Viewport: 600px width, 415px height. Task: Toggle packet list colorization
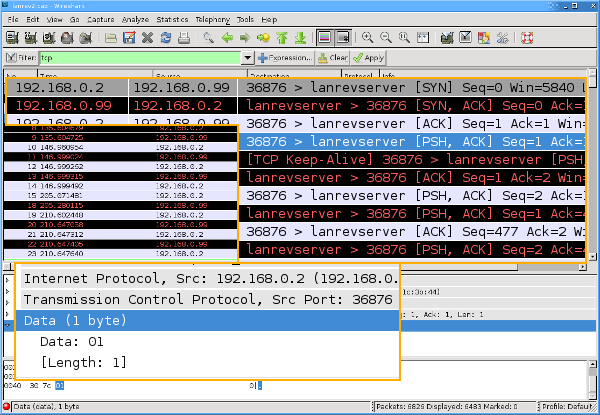click(x=324, y=37)
